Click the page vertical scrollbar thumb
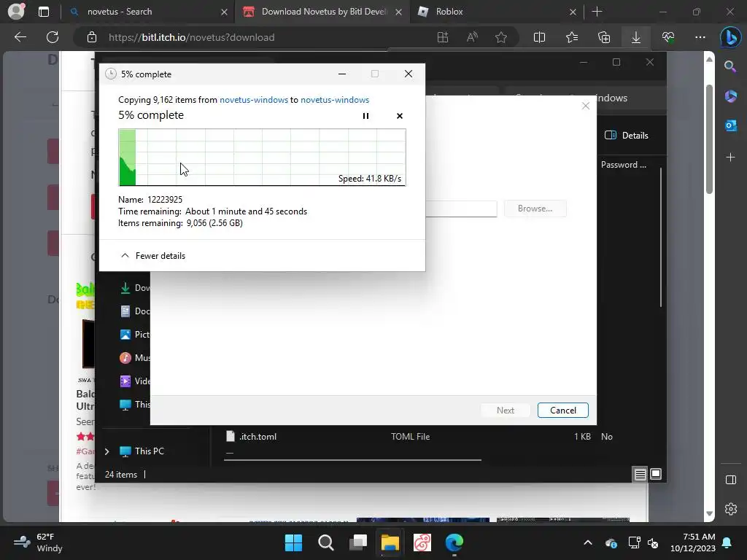 709,139
